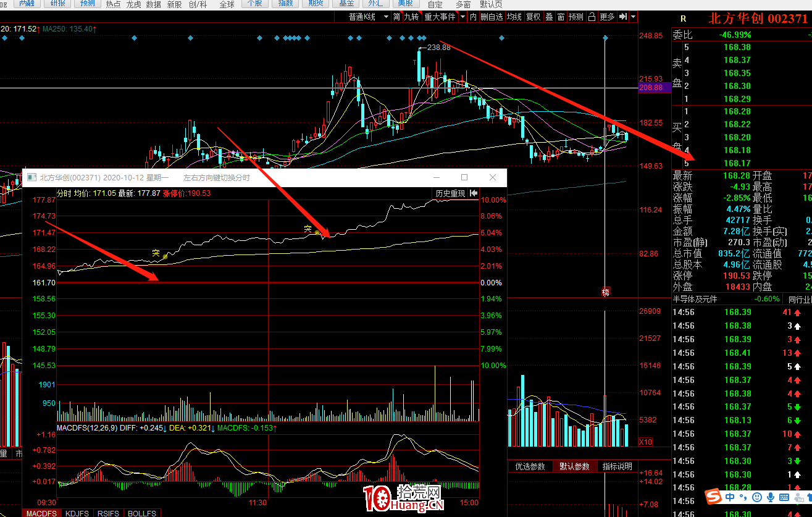Viewport: 812px width, 517px height.
Task: Open the 热点 menu item
Action: coord(114,4)
